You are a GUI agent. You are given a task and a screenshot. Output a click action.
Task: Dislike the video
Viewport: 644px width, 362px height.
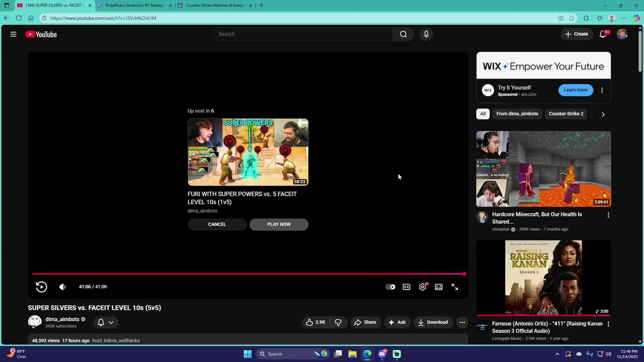338,322
